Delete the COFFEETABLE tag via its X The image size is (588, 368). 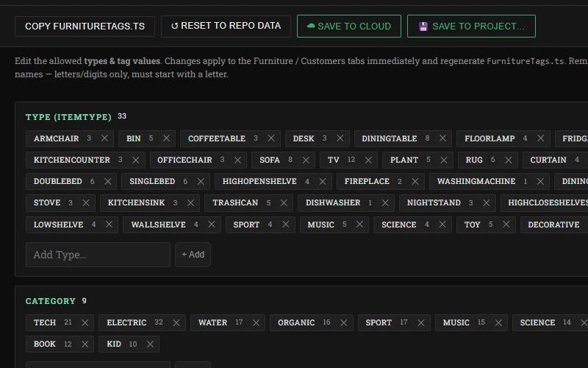coord(271,138)
